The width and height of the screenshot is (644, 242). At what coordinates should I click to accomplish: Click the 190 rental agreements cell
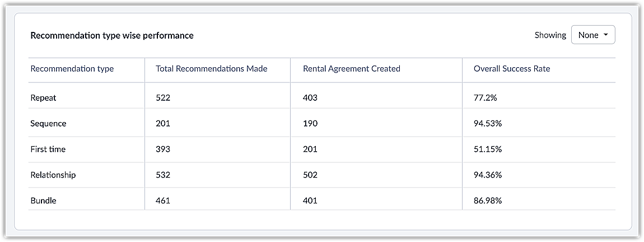[310, 123]
